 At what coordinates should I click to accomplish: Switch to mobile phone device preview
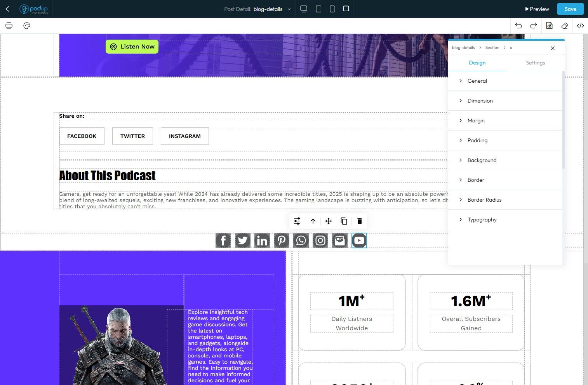(332, 9)
